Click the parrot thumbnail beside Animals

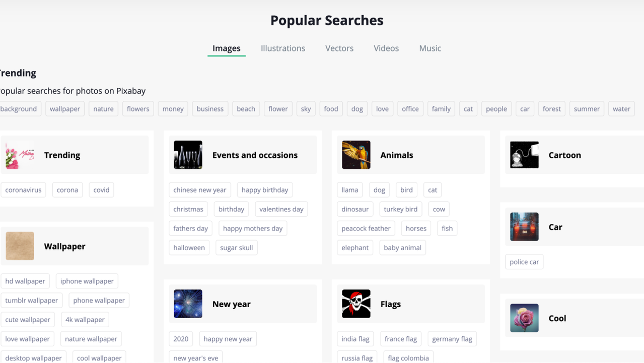356,155
